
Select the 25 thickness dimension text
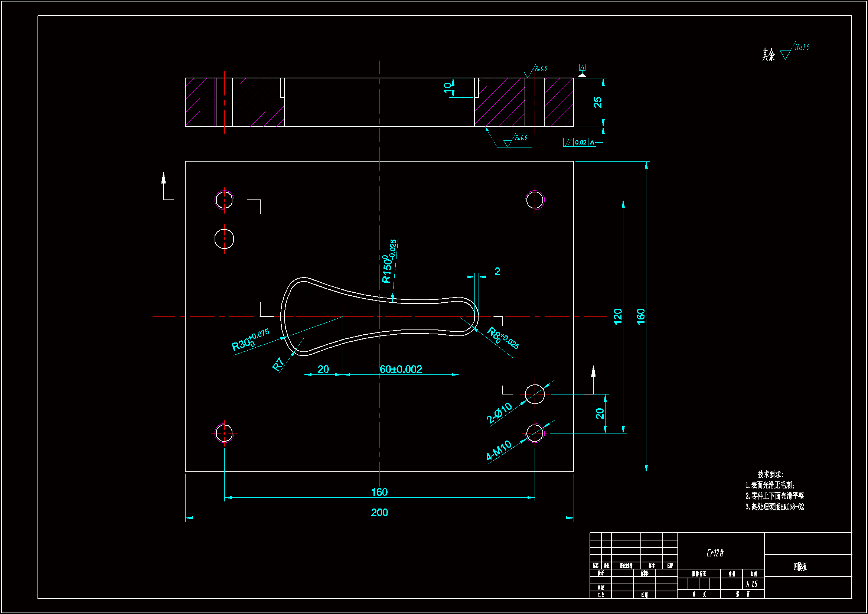[598, 102]
